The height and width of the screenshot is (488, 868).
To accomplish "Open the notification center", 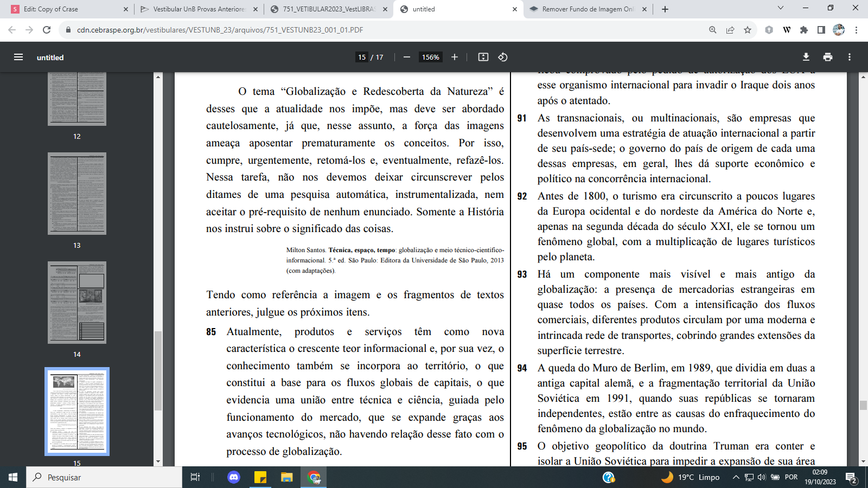I will point(852,478).
